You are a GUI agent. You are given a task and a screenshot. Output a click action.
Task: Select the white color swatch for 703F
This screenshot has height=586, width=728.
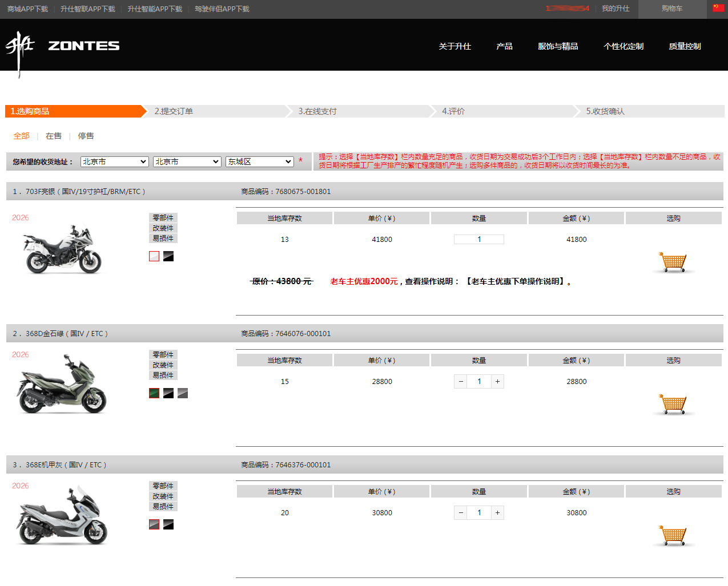tap(154, 256)
